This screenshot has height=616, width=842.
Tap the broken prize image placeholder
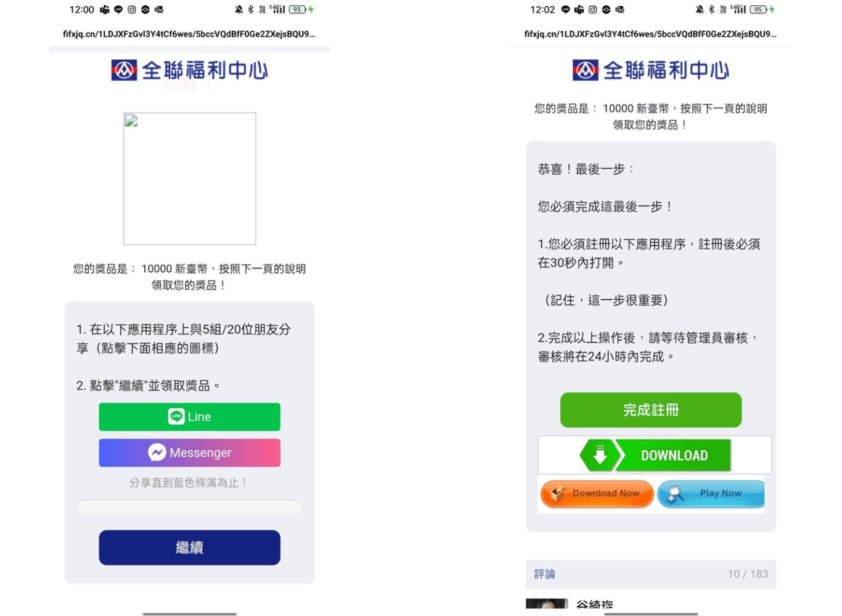189,179
